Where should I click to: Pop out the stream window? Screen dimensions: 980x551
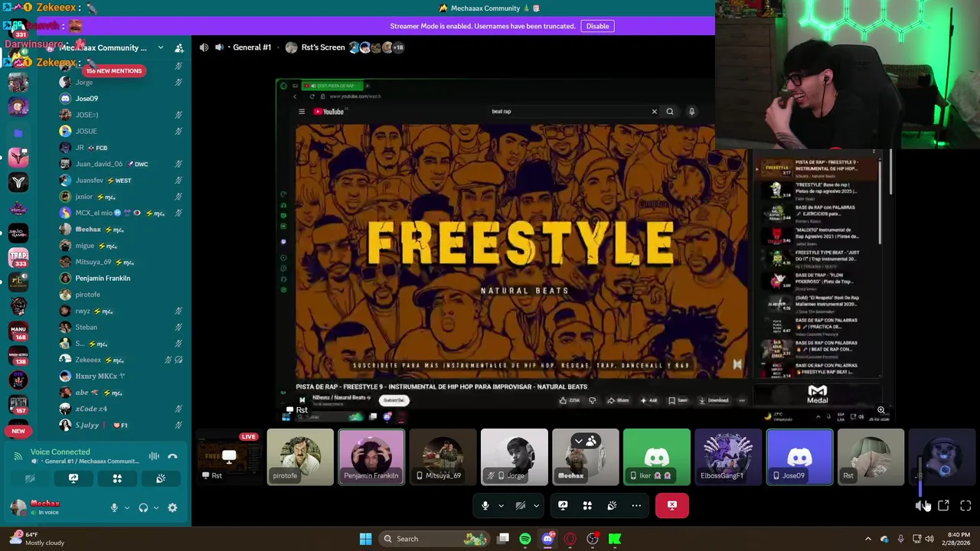coord(943,506)
